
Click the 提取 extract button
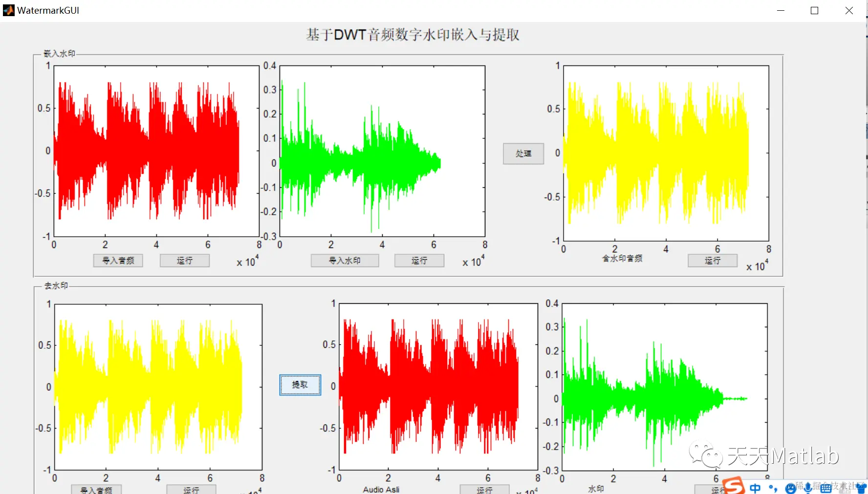pyautogui.click(x=300, y=385)
